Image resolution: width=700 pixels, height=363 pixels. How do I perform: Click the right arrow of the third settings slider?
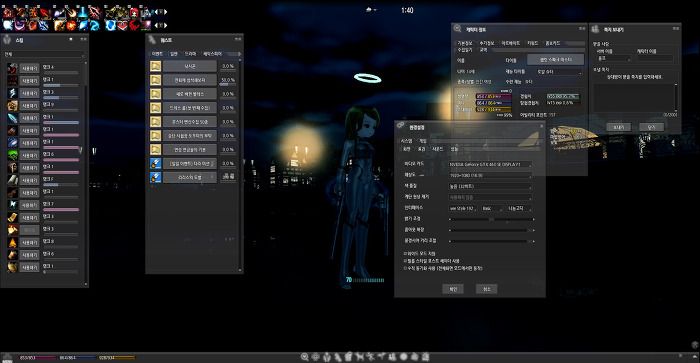533,241
